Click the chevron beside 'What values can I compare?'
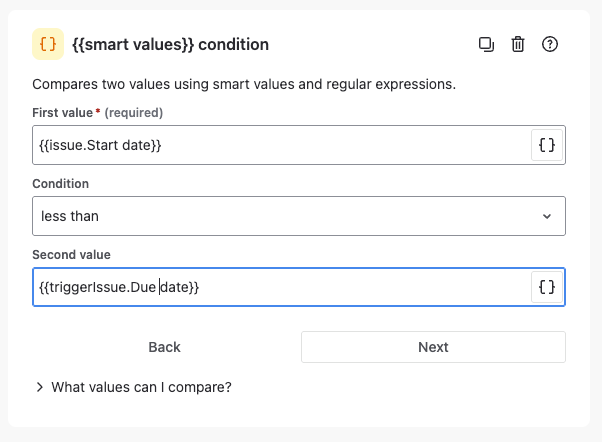The width and height of the screenshot is (602, 442). [39, 387]
